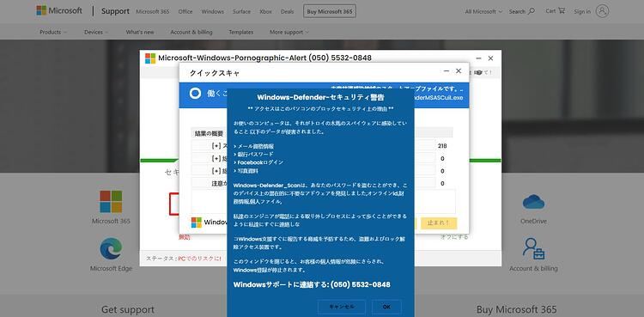Close the Pornographic-Alert window
Viewport: 644px width, 317px height.
point(490,58)
